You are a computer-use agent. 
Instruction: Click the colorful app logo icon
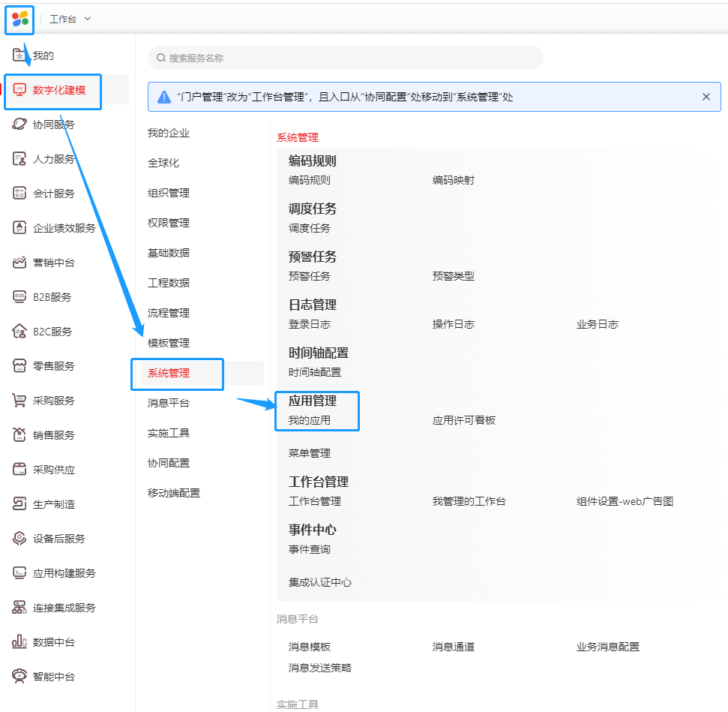[x=20, y=19]
